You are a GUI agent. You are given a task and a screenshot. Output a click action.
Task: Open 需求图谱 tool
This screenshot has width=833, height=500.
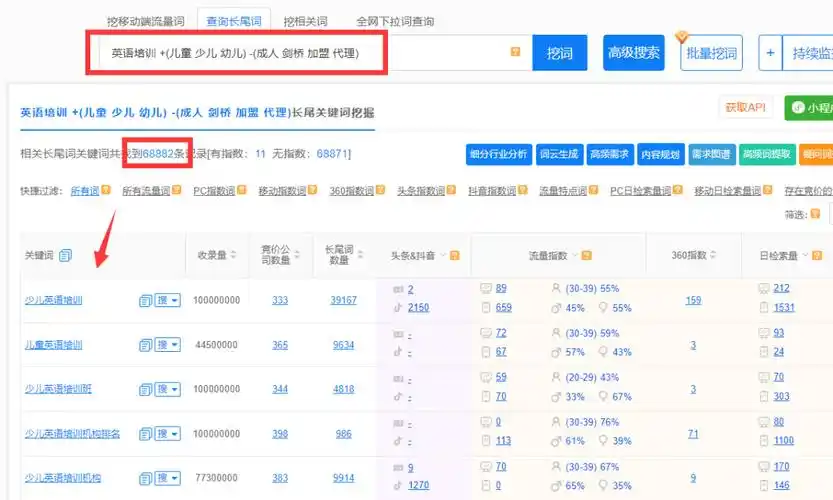[x=711, y=154]
